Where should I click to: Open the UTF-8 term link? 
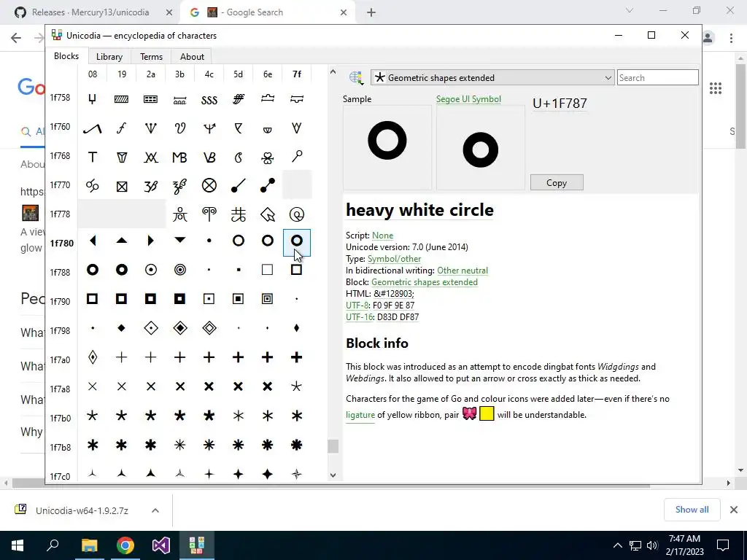[357, 306]
